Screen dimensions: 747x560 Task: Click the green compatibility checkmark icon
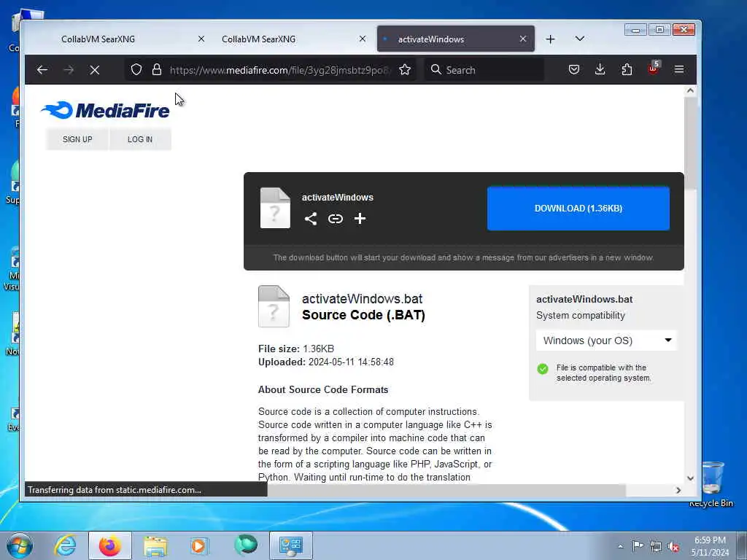(543, 368)
